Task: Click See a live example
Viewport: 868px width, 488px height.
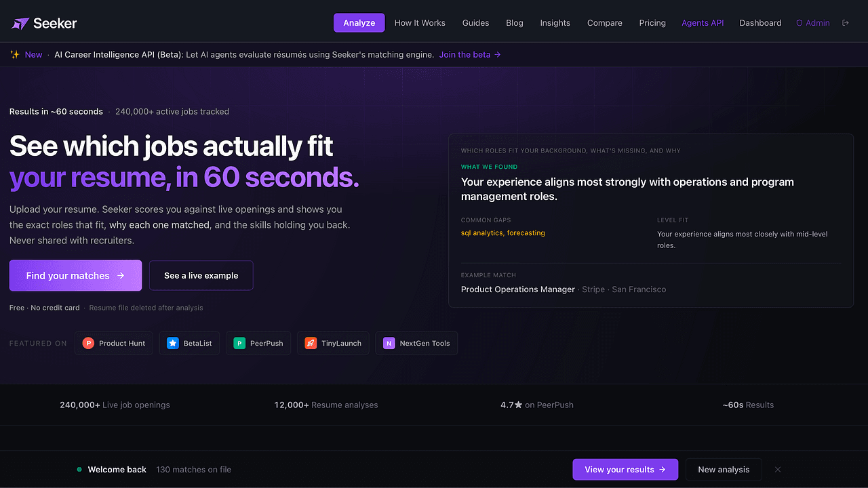Action: 201,276
